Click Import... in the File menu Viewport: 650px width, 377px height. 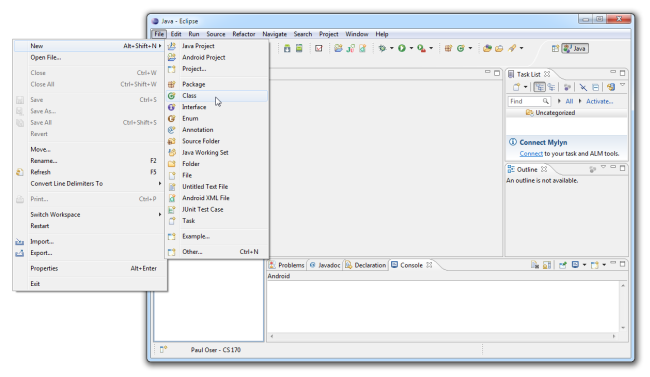[90, 241]
